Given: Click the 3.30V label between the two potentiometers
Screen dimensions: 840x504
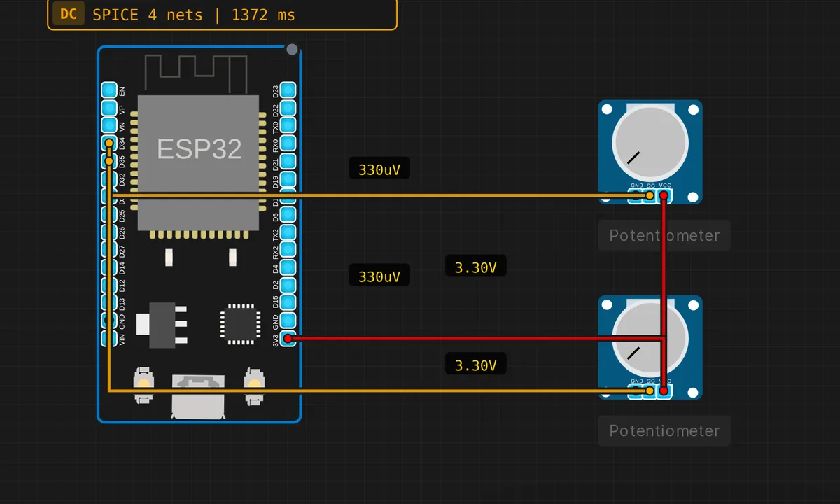Looking at the screenshot, I should (x=476, y=267).
